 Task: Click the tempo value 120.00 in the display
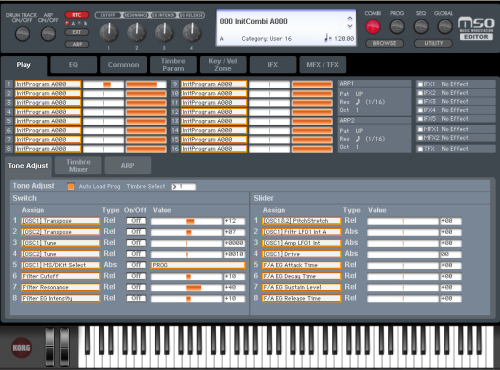pos(344,38)
